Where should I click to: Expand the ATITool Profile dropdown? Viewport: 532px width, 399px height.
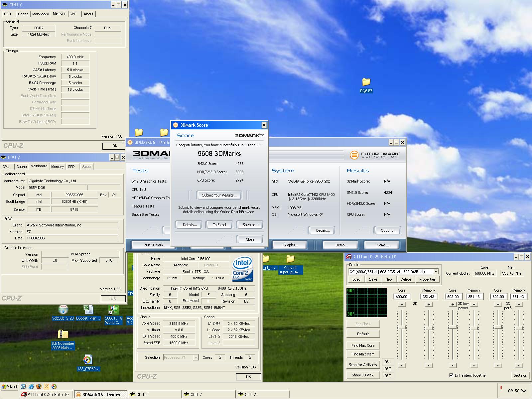coord(436,272)
